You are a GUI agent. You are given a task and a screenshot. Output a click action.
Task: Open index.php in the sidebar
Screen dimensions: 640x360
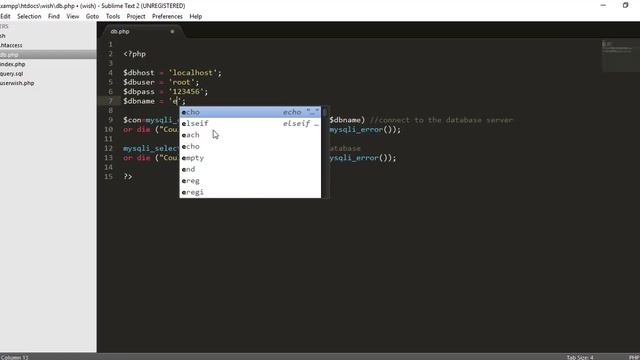pos(13,64)
